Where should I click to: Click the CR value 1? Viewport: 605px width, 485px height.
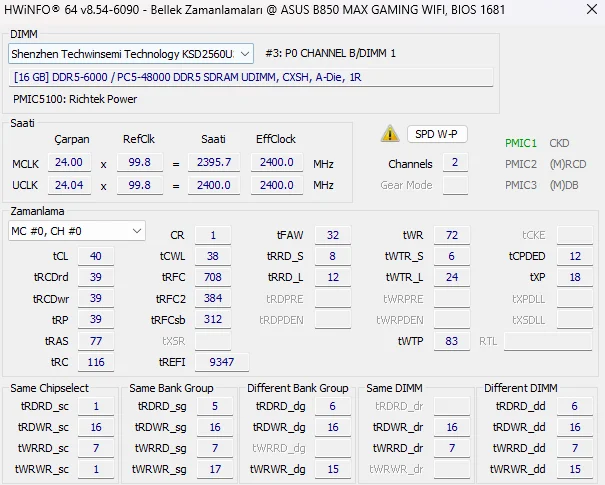(x=213, y=235)
